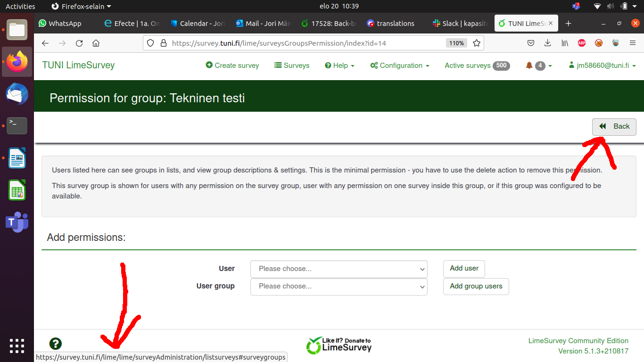Click the Firefox icon in the dock
Viewport: 644px width, 362px height.
tap(17, 62)
